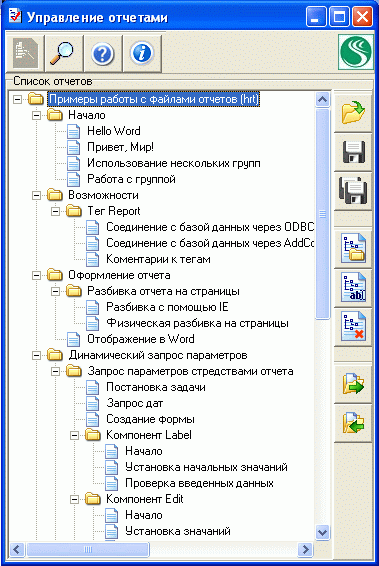Collapse the Тег Report folder
This screenshot has width=379, height=566.
tap(55, 211)
